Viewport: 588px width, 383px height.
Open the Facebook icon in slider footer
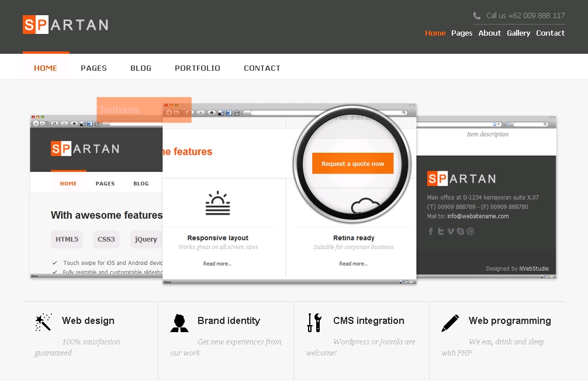[x=431, y=232]
